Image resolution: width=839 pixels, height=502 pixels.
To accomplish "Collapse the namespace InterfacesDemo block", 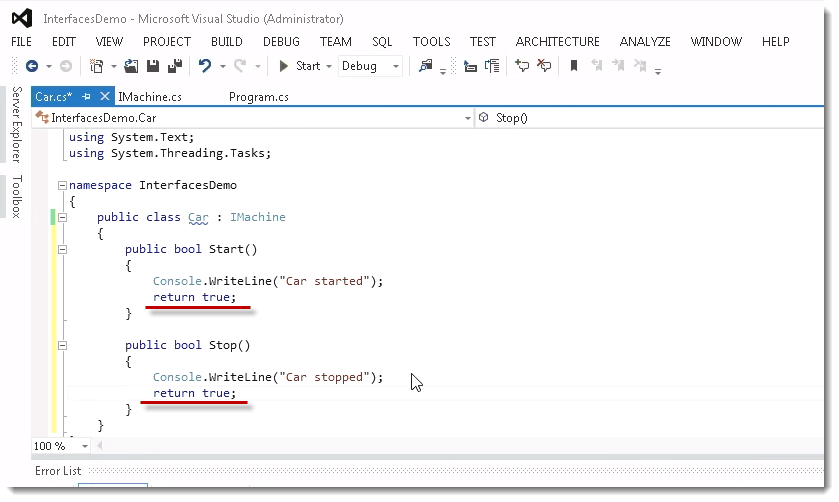I will [62, 186].
